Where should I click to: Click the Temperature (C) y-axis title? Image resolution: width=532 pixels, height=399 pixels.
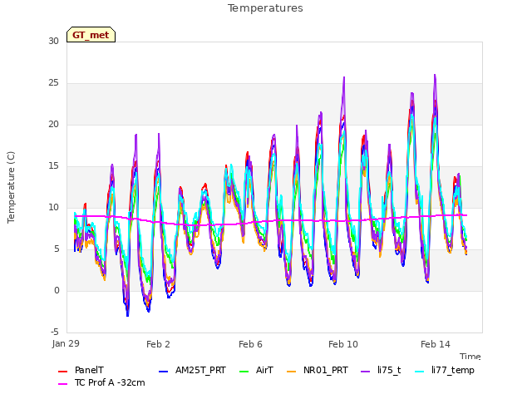coord(11,187)
